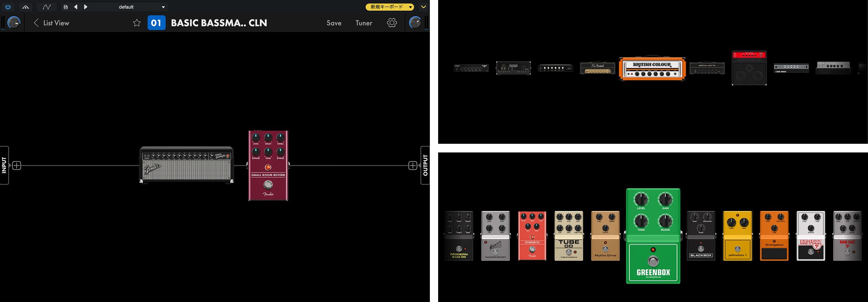Open settings gear icon
The height and width of the screenshot is (302, 868).
[x=392, y=23]
